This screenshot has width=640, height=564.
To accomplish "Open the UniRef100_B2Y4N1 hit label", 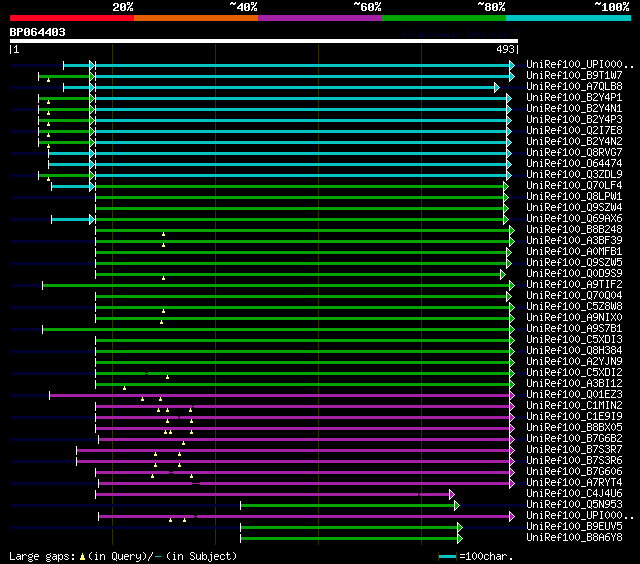I will (574, 109).
